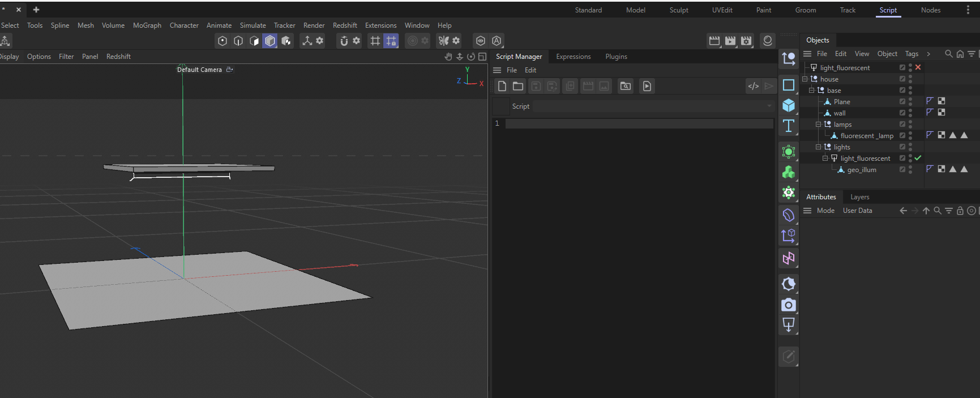Collapse the house hierarchy node

pyautogui.click(x=804, y=79)
